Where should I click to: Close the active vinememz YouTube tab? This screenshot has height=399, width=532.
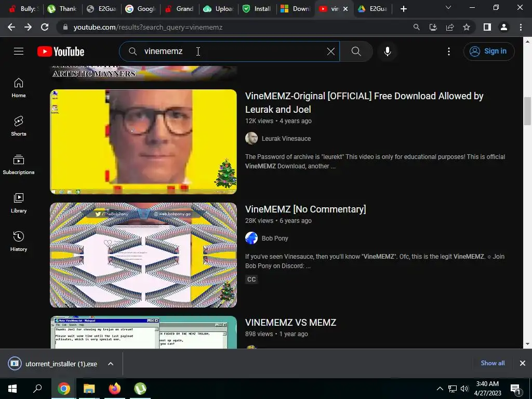coord(345,9)
